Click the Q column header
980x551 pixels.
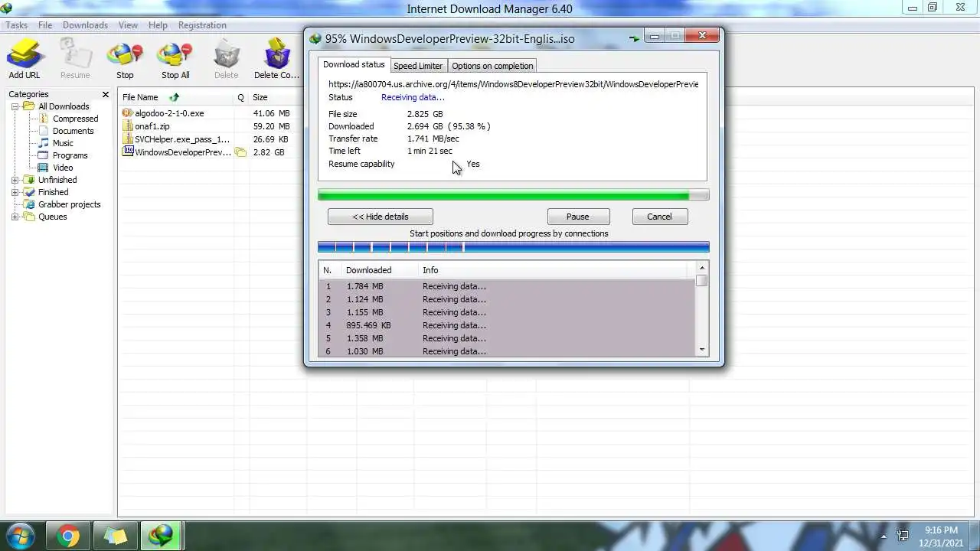click(240, 97)
